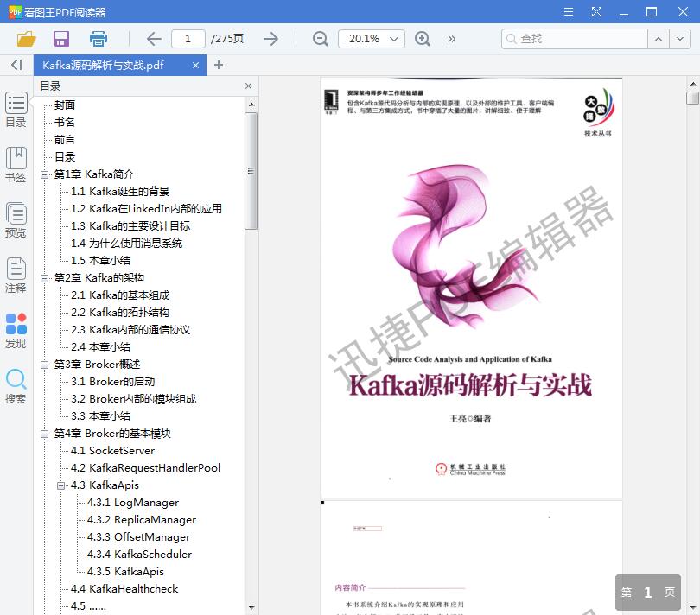Close the Kafka源码解析与实战.pdf tab
Screen dimensions: 700x615
pyautogui.click(x=195, y=65)
